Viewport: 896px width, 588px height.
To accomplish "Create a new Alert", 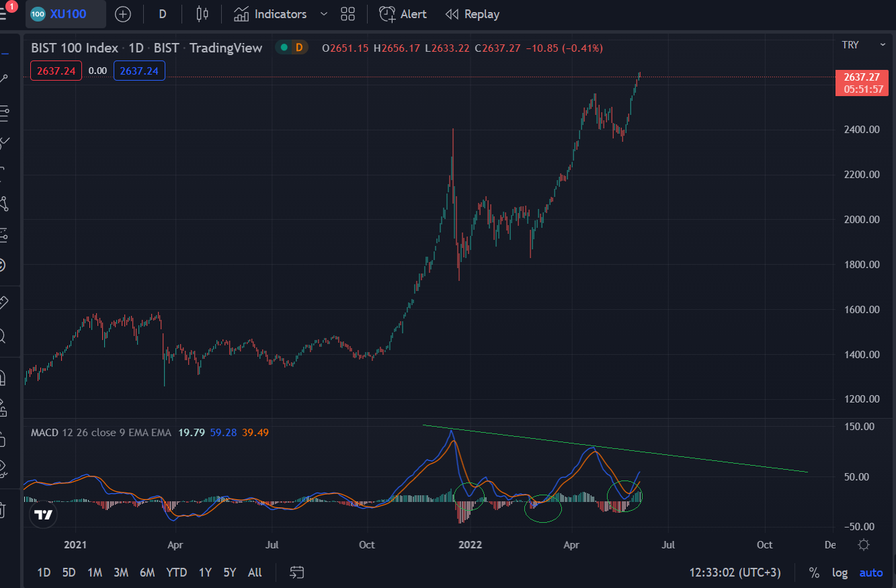I will [403, 14].
